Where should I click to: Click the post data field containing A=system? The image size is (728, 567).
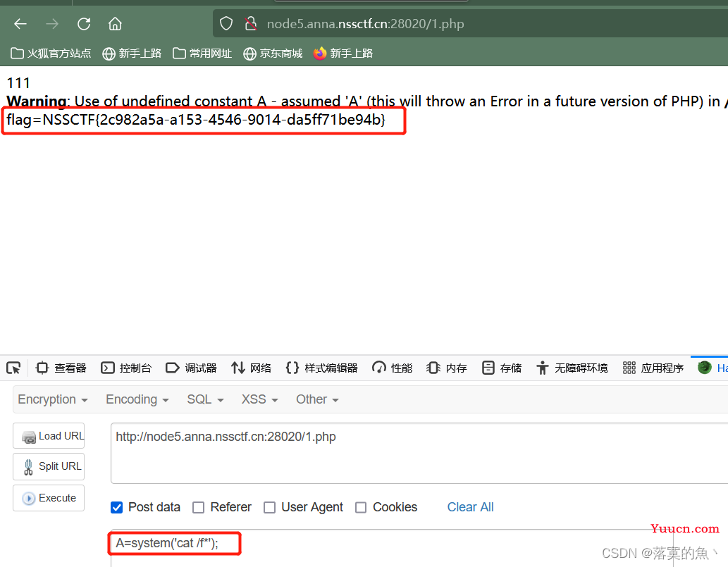pyautogui.click(x=391, y=548)
